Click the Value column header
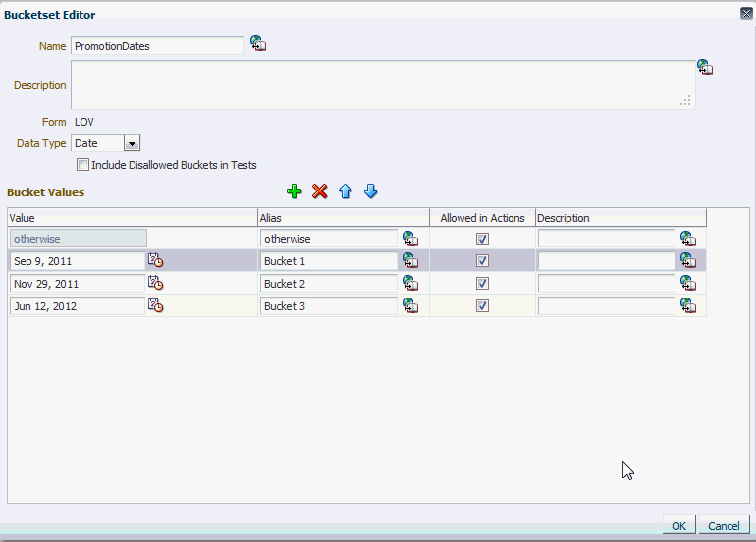Screen dimensions: 756x542 coord(133,218)
